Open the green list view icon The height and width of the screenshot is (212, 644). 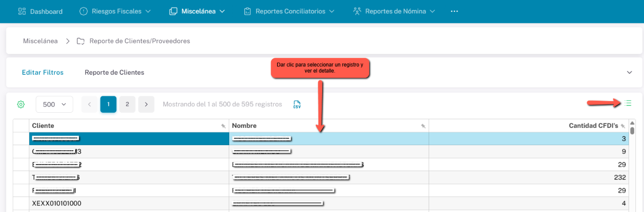pos(628,103)
